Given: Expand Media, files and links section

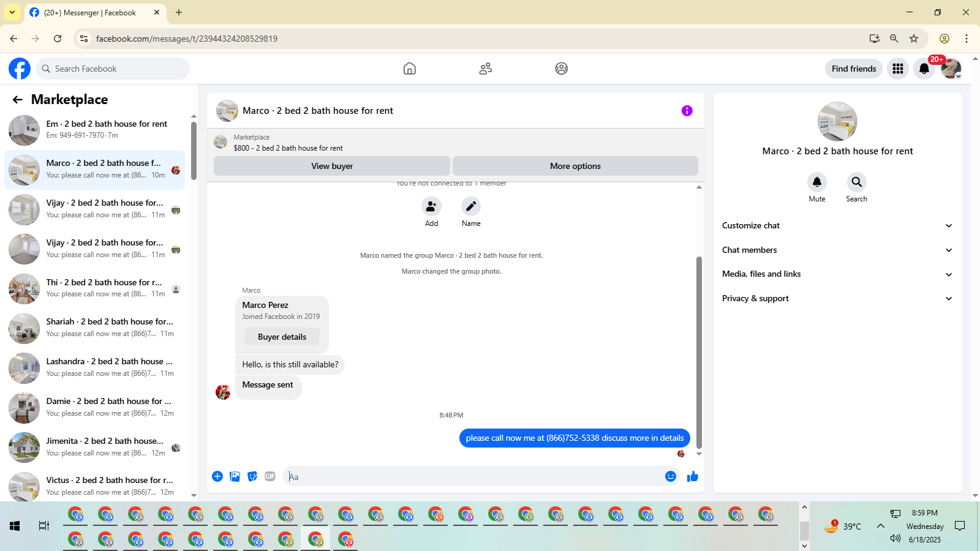Looking at the screenshot, I should pyautogui.click(x=837, y=274).
